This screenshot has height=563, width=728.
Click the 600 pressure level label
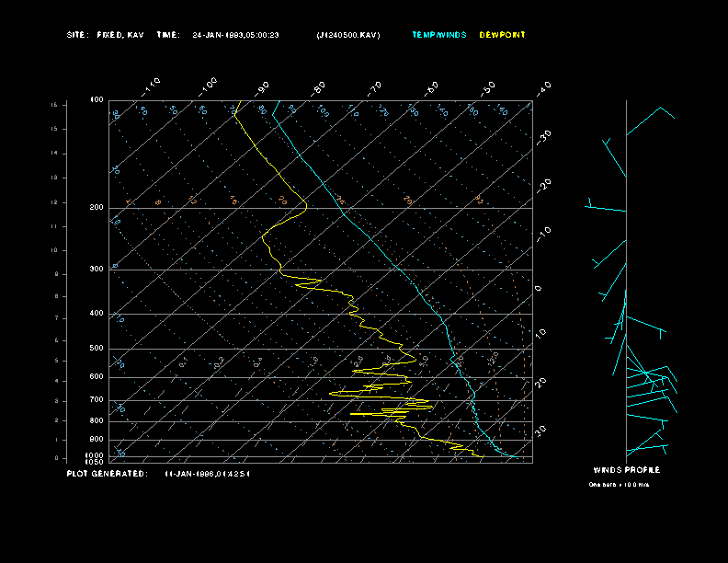coord(97,377)
